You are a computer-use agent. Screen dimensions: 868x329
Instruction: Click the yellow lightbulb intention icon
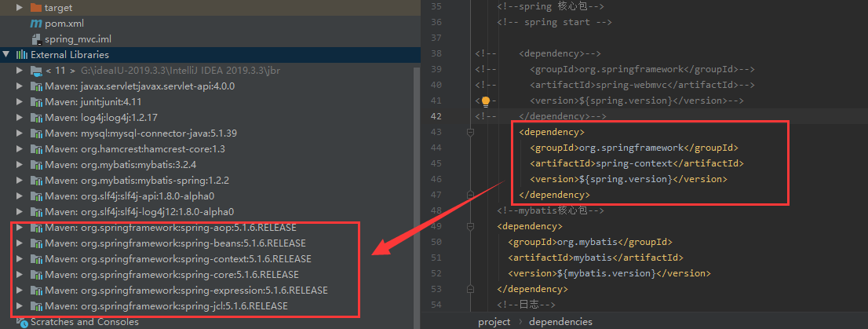pyautogui.click(x=486, y=101)
